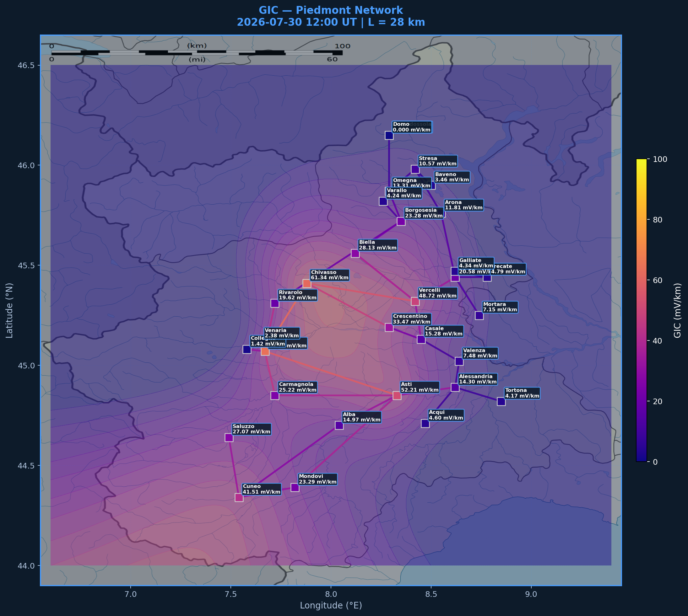Screen dimensions: 688x616
Task: Click the Stresa station square marker
Action: pos(415,169)
